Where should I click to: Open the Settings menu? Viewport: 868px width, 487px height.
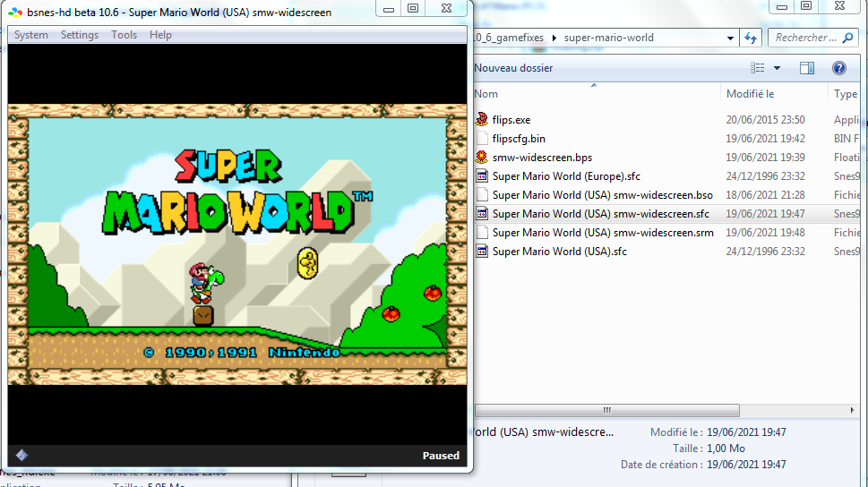[x=80, y=35]
